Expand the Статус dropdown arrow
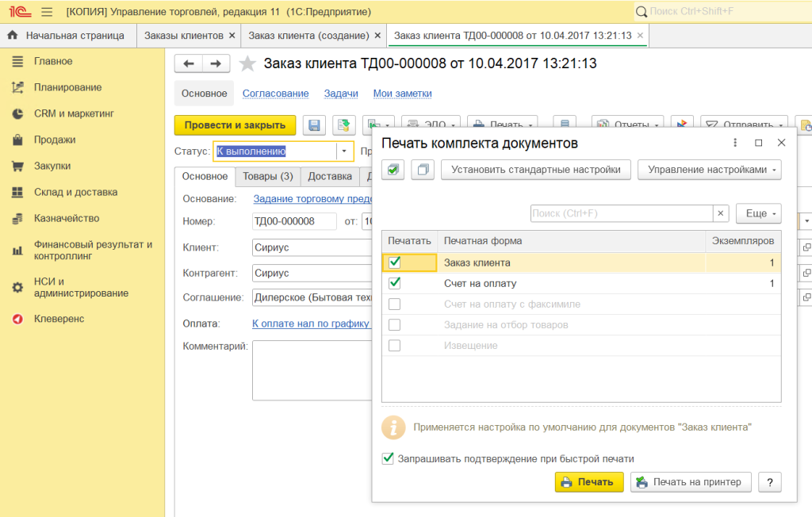This screenshot has height=517, width=812. (344, 151)
